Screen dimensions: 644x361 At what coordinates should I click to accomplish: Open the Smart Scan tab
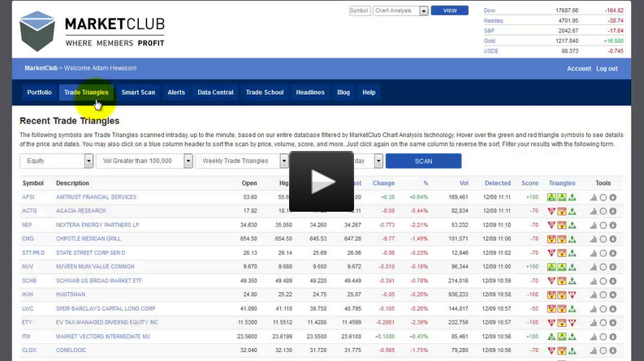(138, 92)
